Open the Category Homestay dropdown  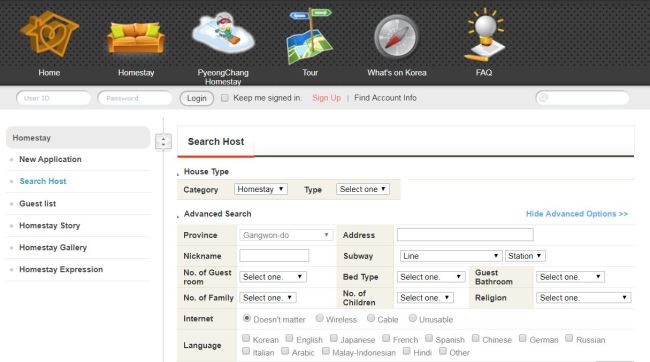point(261,189)
